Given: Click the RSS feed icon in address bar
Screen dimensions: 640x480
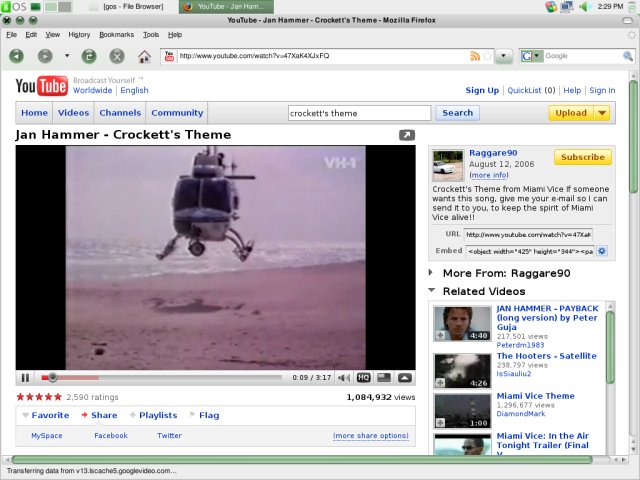Looking at the screenshot, I should [x=475, y=56].
